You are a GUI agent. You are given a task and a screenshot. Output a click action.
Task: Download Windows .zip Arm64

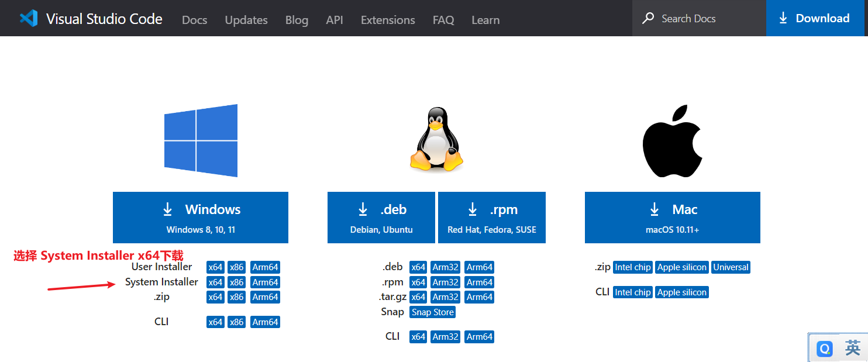[x=265, y=297]
